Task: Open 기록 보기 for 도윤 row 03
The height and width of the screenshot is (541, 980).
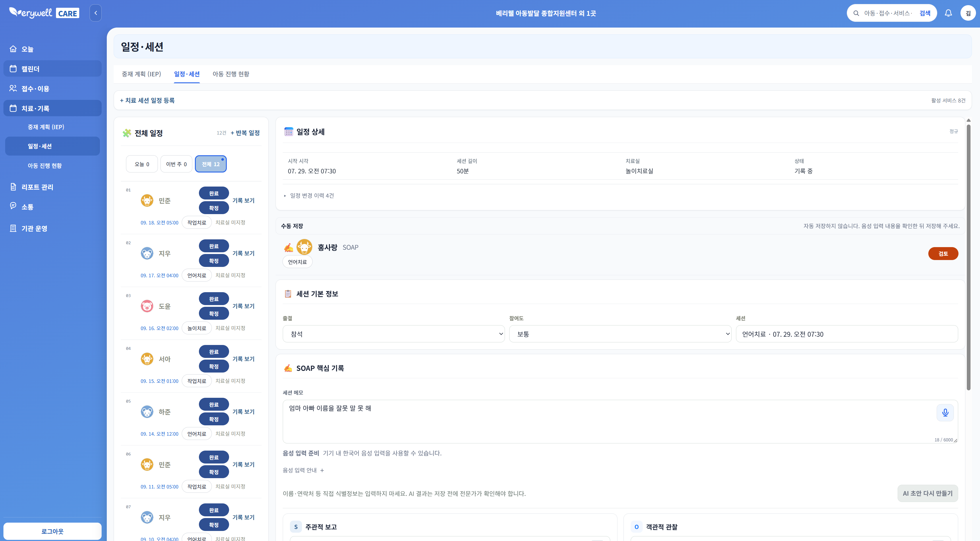Action: [x=243, y=306]
